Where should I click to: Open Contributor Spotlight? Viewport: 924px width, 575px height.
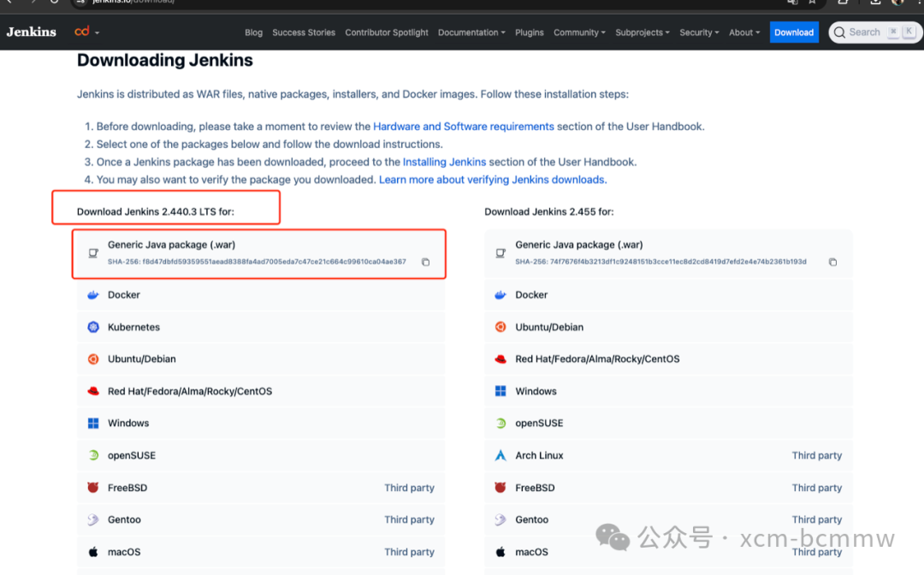(387, 33)
